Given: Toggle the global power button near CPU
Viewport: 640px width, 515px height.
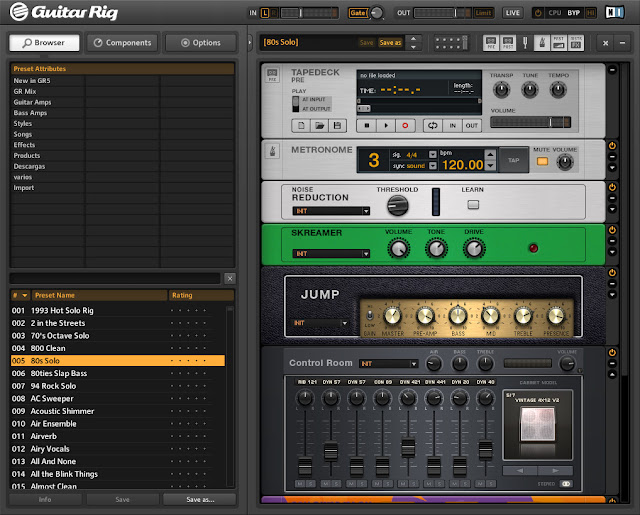Looking at the screenshot, I should point(538,13).
